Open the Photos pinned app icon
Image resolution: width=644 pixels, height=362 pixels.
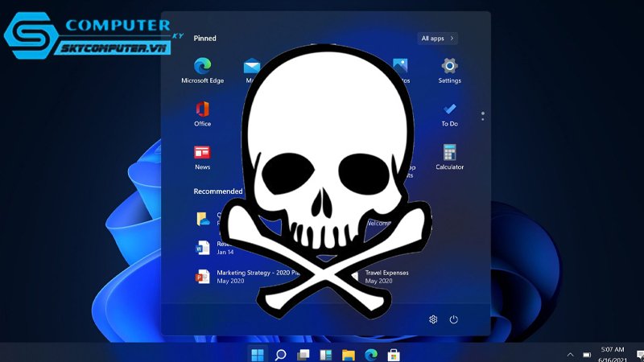tap(400, 66)
